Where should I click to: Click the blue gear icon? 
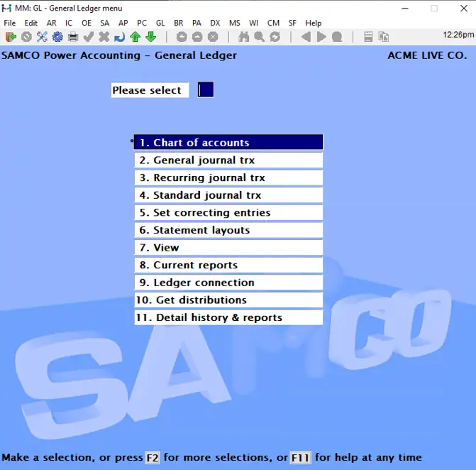click(x=57, y=37)
